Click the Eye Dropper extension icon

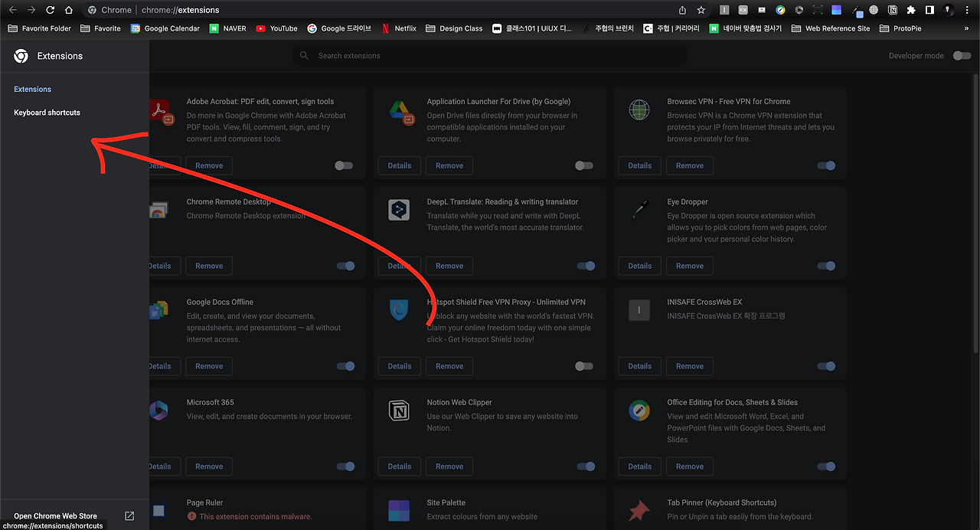[x=639, y=210]
